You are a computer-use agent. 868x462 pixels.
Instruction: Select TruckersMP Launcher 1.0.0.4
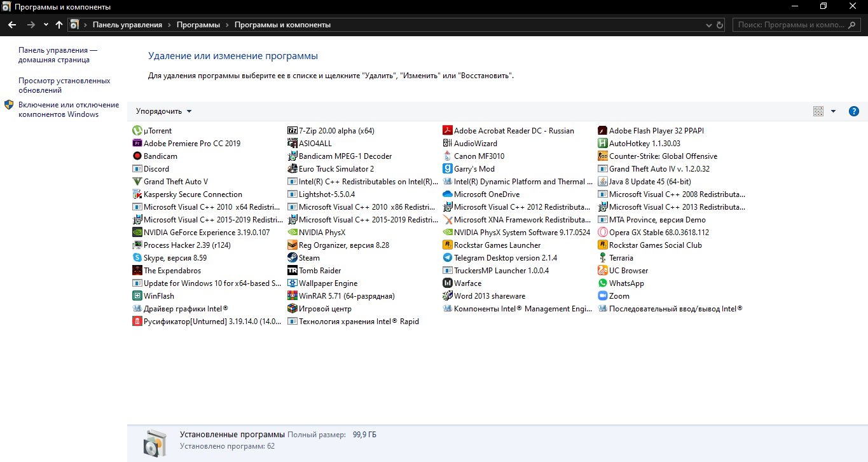click(495, 271)
